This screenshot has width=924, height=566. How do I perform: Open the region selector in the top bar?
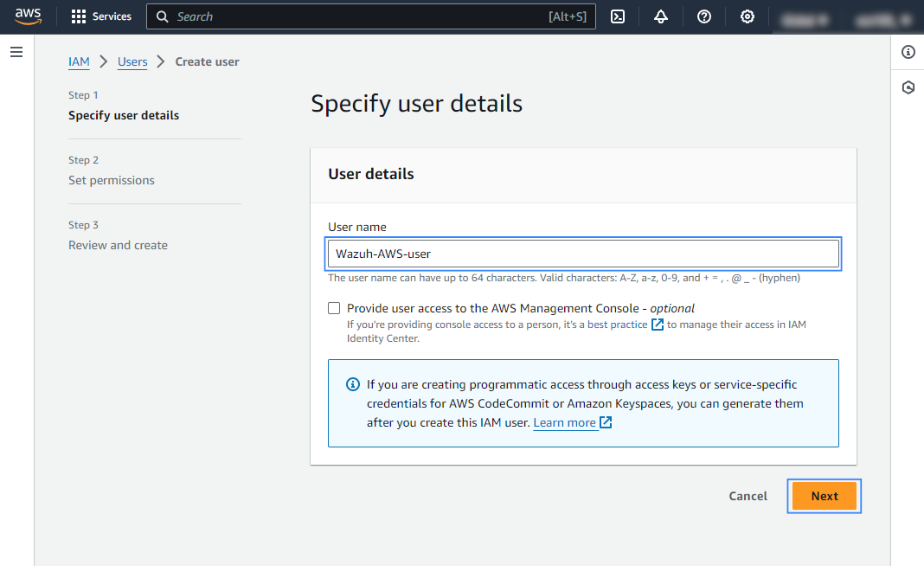(805, 16)
